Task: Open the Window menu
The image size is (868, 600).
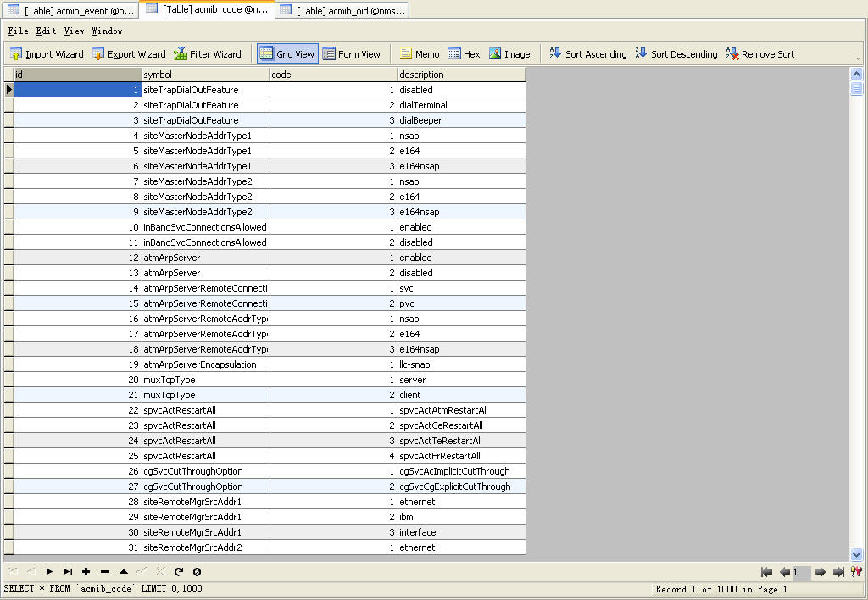Action: [107, 31]
